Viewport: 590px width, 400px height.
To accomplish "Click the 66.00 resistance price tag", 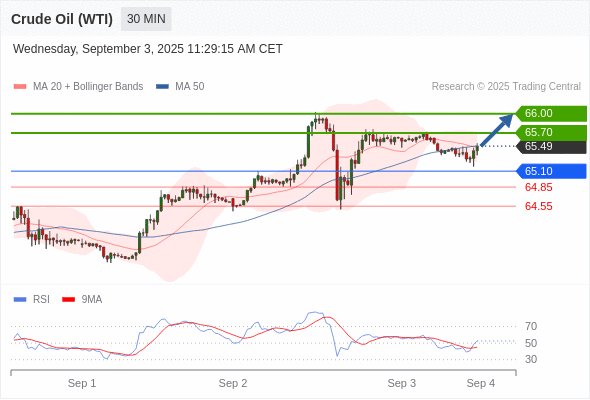I will [551, 113].
